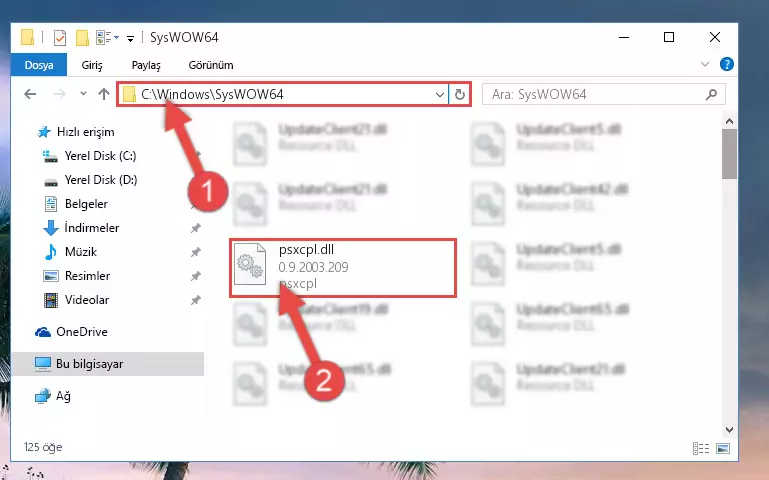
Task: Switch to the Giriş ribbon tab
Action: tap(92, 65)
